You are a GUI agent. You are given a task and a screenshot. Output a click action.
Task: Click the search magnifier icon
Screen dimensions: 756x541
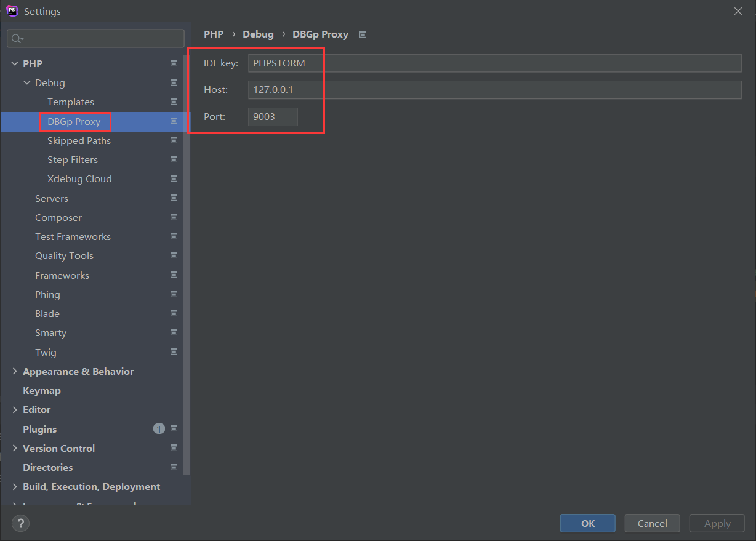17,38
